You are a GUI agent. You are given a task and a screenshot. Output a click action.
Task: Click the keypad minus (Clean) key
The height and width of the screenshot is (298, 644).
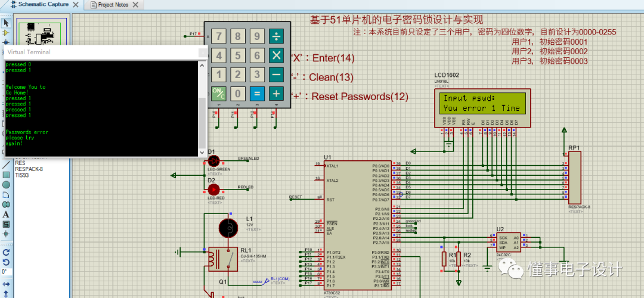tap(277, 74)
